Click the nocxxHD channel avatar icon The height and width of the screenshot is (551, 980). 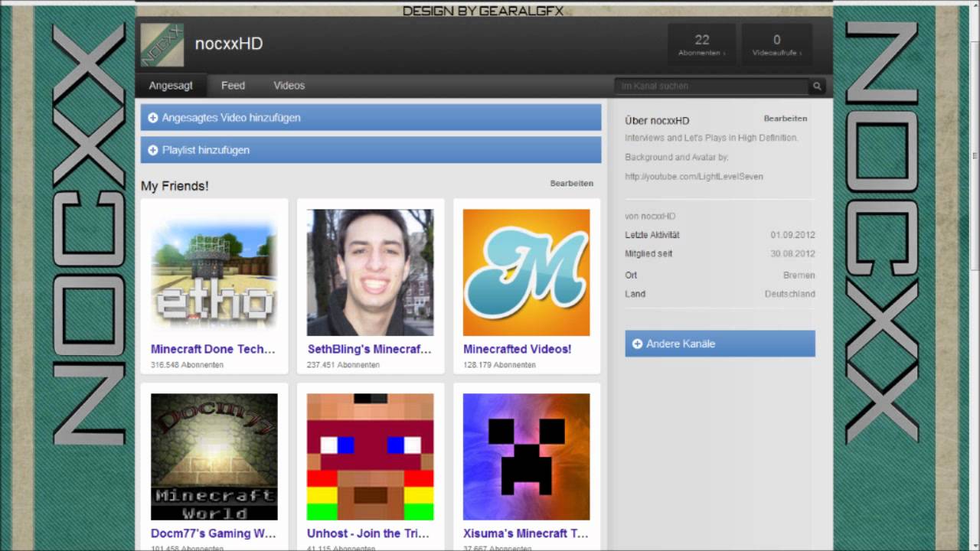162,44
